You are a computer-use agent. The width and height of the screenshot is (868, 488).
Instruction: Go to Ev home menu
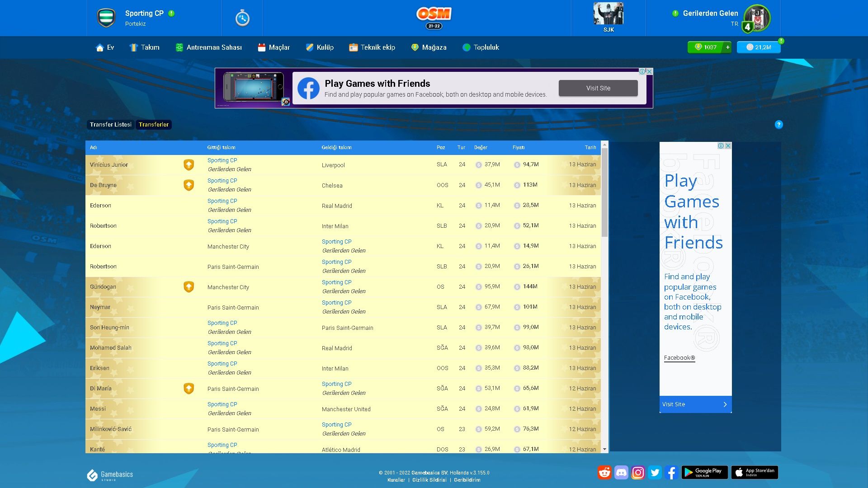[x=105, y=47]
